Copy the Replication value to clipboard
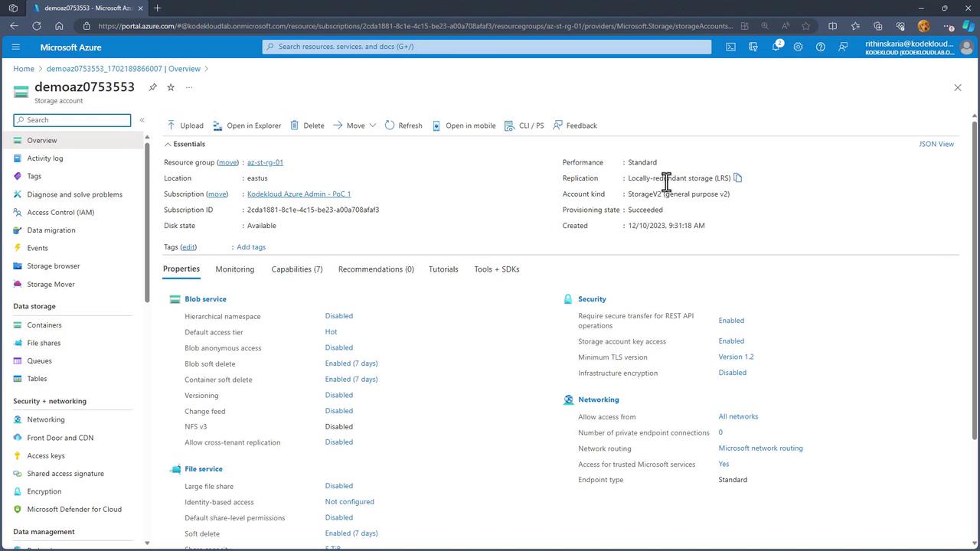Viewport: 980px width, 551px height. point(738,178)
